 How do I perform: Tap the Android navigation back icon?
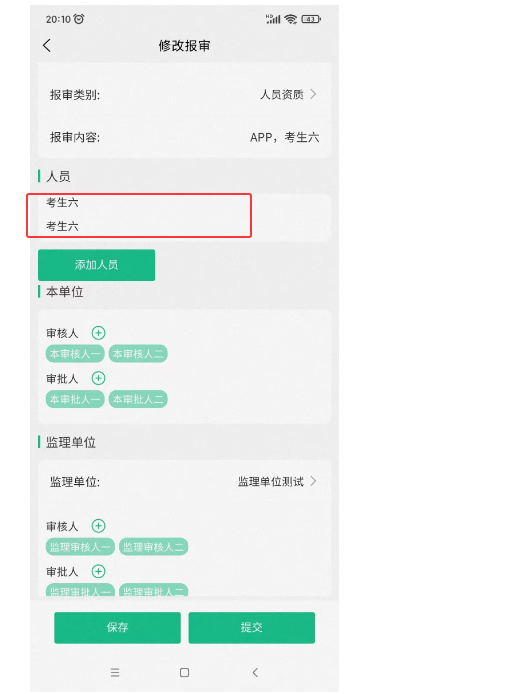click(255, 672)
